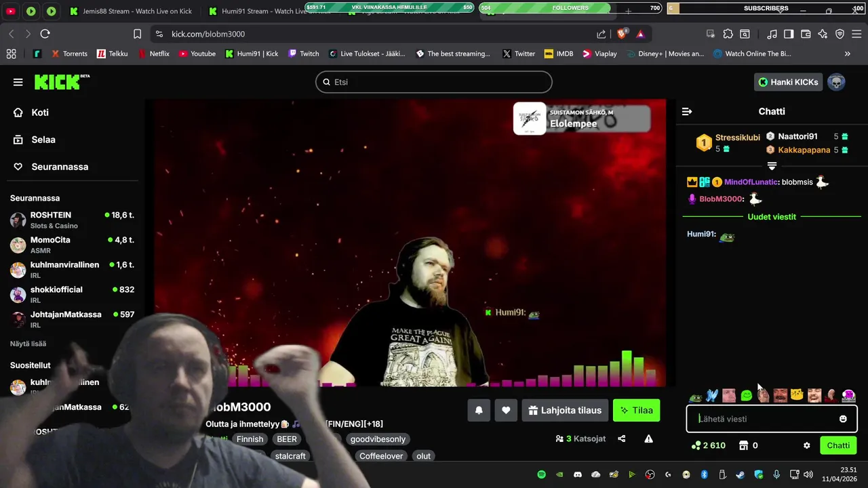Open the Elolempee song overlay card
Viewport: 868px width, 488px height.
click(x=582, y=119)
